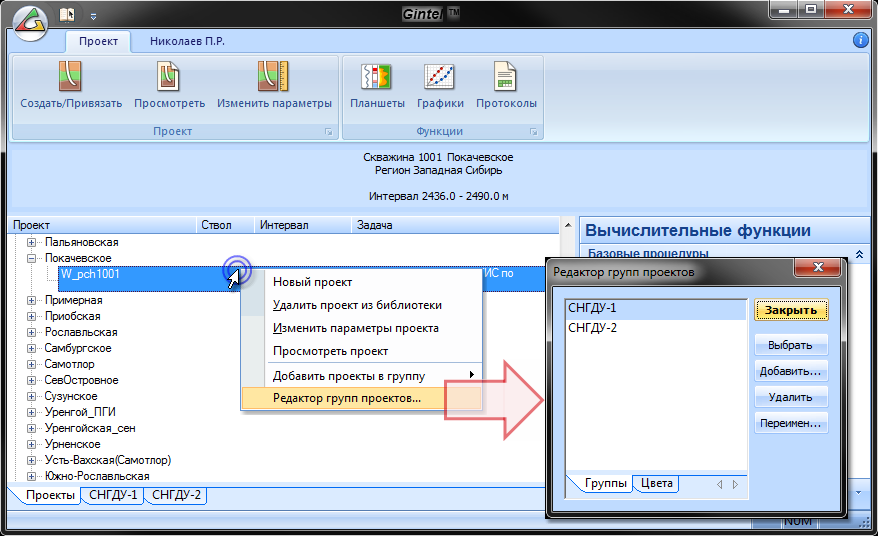Collapse Базовые процедуры section chevron
The image size is (878, 536).
point(860,254)
